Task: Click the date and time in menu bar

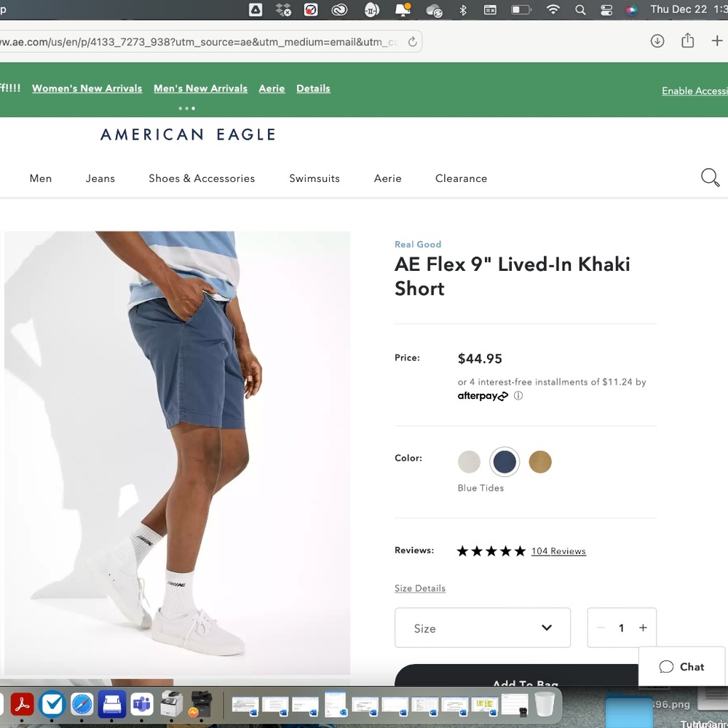Action: [x=689, y=9]
